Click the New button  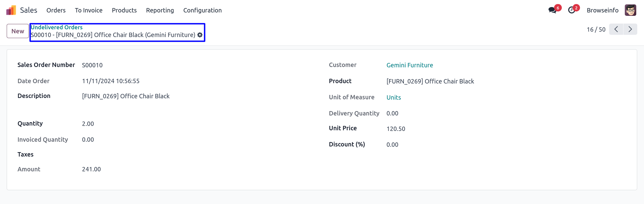click(x=18, y=31)
